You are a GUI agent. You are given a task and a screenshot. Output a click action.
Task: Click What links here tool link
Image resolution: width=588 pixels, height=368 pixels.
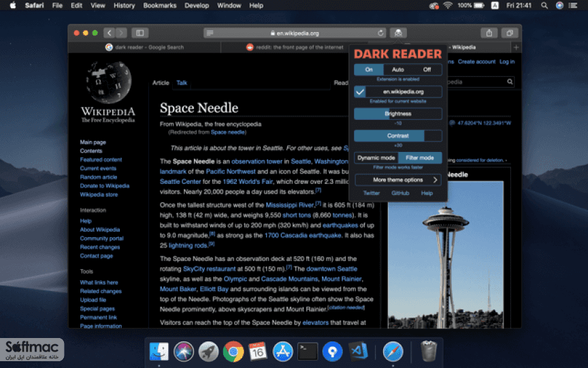click(99, 282)
